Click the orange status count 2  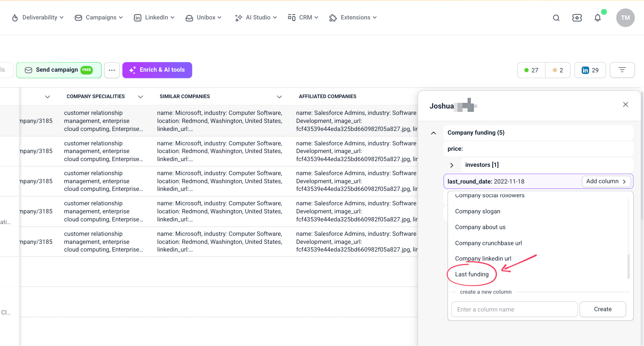(558, 70)
